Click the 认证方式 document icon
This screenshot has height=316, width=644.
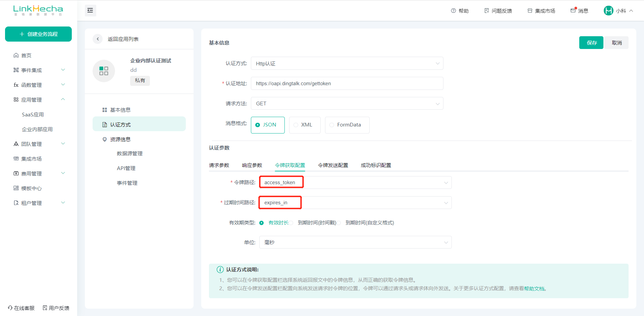point(105,125)
